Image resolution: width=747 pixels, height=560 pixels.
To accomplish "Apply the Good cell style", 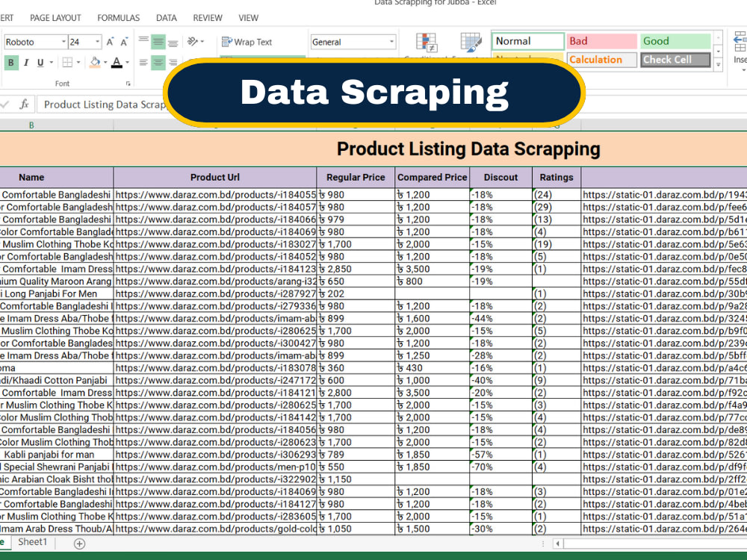I will (x=675, y=41).
